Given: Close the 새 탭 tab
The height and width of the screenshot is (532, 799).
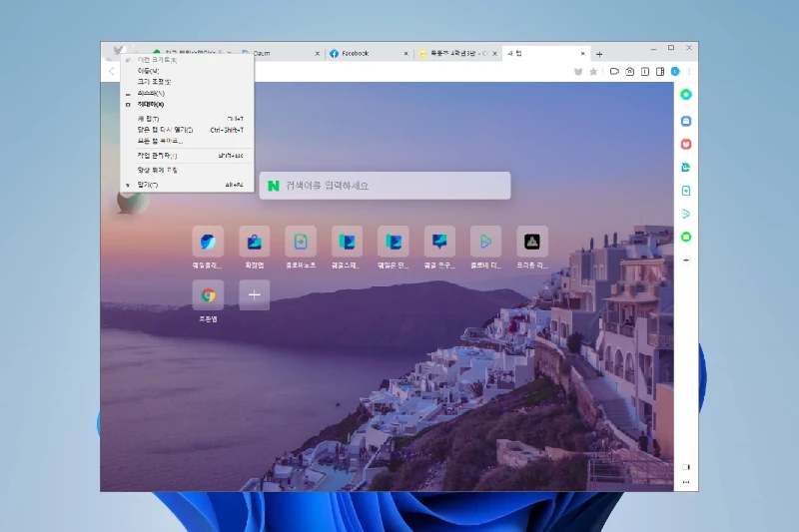Looking at the screenshot, I should (x=583, y=54).
